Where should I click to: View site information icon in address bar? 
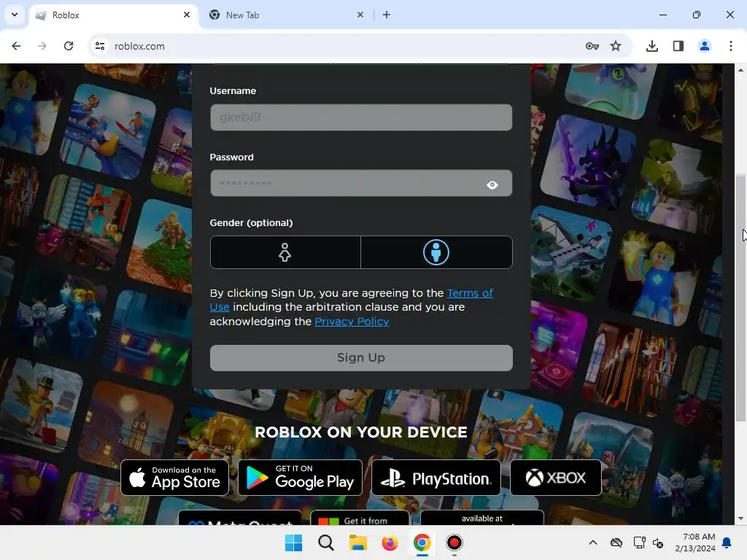pos(100,46)
